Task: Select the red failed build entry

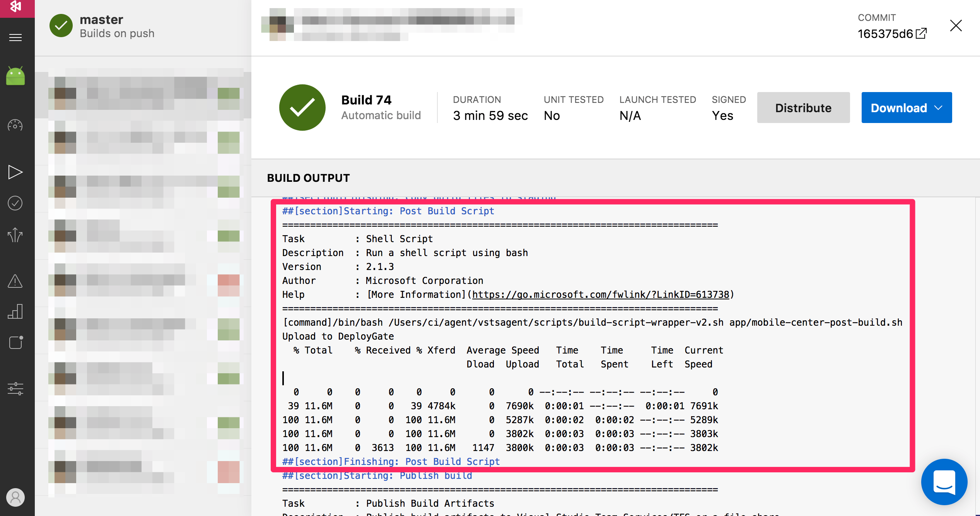Action: click(144, 285)
